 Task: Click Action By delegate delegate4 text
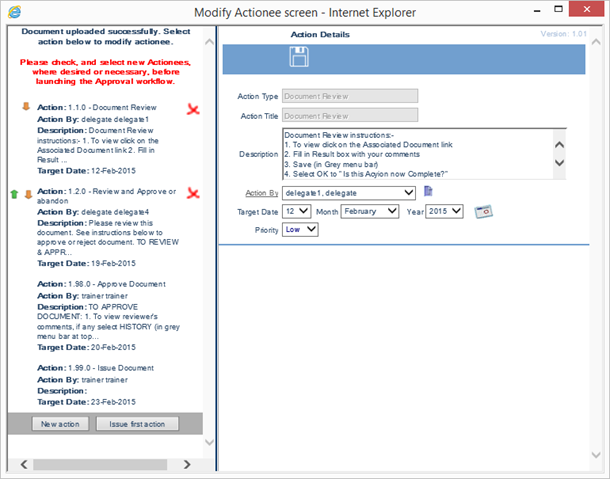tap(93, 212)
